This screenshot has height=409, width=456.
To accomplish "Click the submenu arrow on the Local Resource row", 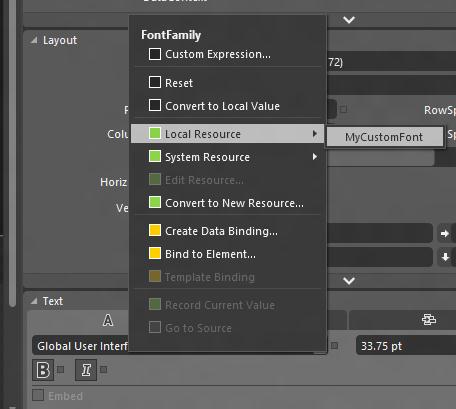I will tap(315, 134).
